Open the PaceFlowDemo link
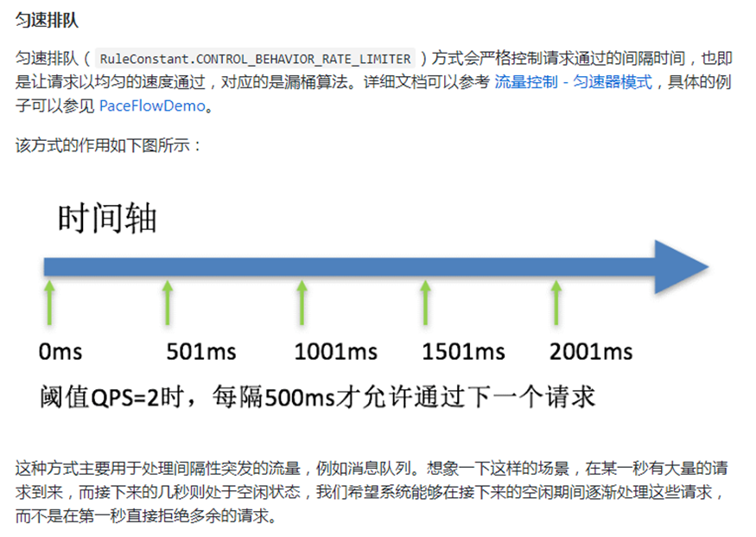 click(x=152, y=106)
